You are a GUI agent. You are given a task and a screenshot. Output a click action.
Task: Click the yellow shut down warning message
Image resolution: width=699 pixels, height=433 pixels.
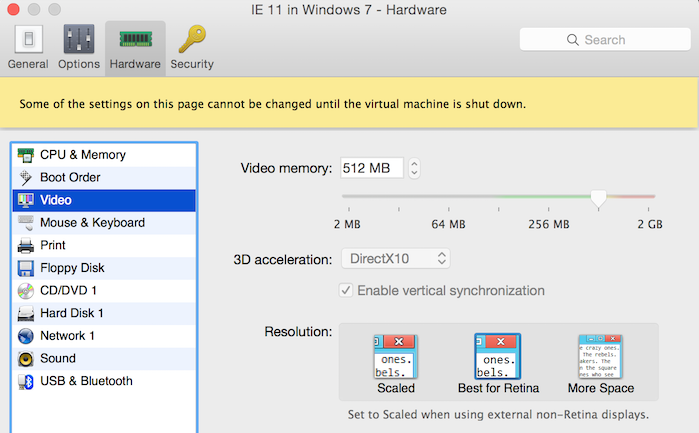tap(272, 104)
